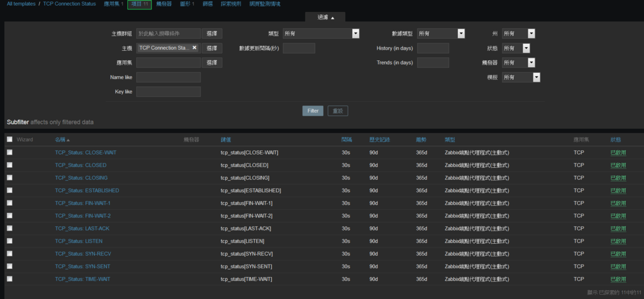Sort by 歷史記錄 history column header
The height and width of the screenshot is (299, 644).
[379, 140]
